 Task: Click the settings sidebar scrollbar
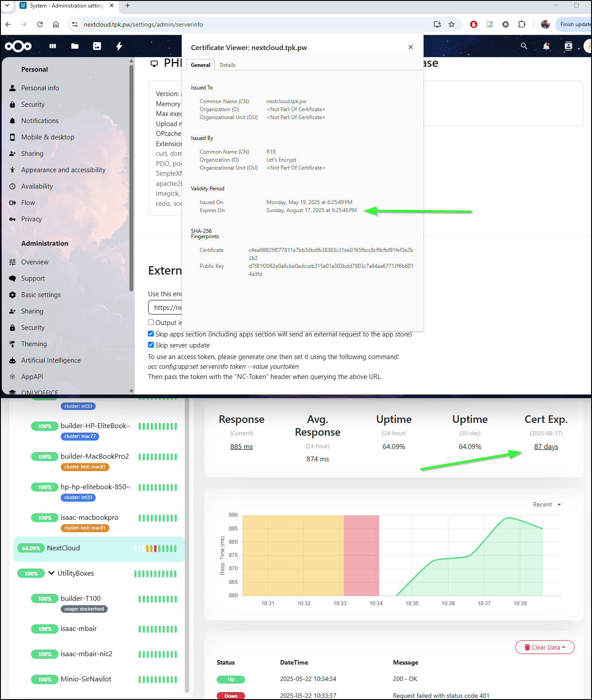131,177
